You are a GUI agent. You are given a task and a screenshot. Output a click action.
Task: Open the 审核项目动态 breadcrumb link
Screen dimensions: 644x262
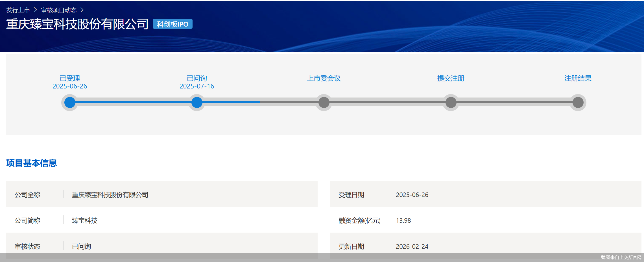(x=59, y=10)
